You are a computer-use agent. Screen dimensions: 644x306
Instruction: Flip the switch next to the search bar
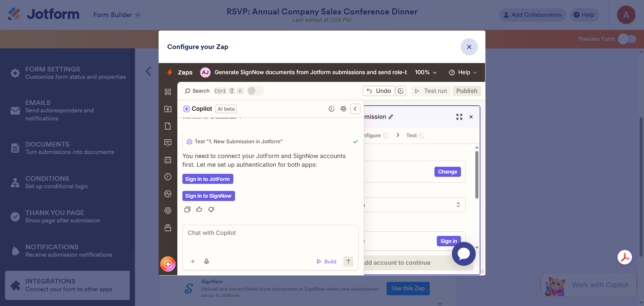255,91
